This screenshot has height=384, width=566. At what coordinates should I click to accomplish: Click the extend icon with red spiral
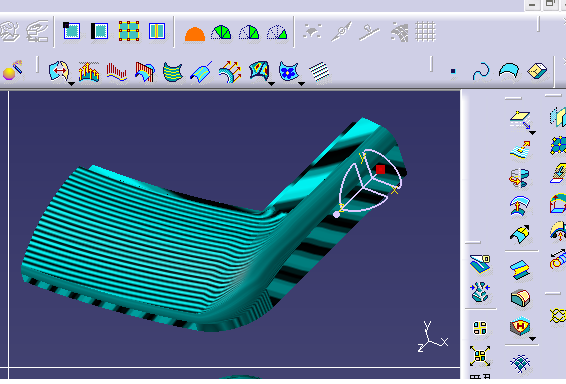(558, 260)
